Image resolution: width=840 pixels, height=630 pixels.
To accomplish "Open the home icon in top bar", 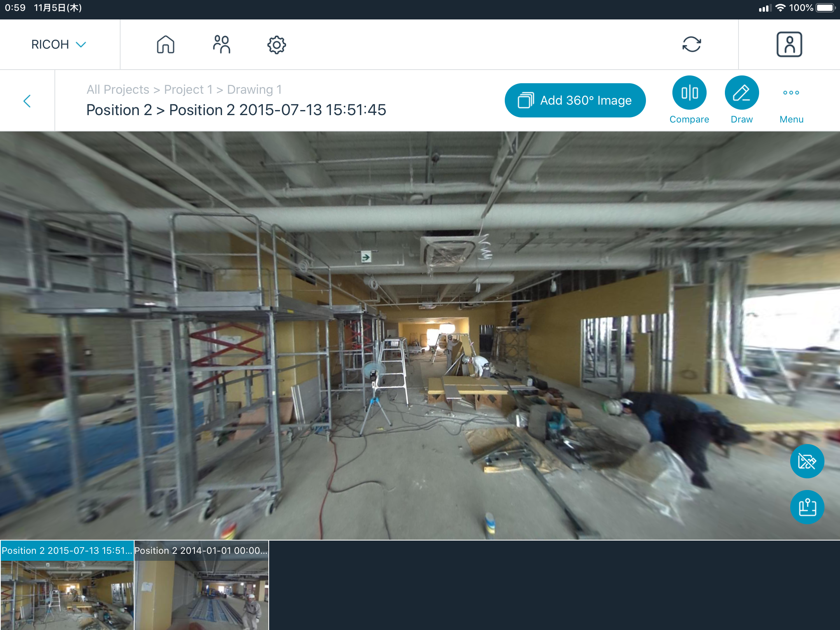I will point(165,44).
